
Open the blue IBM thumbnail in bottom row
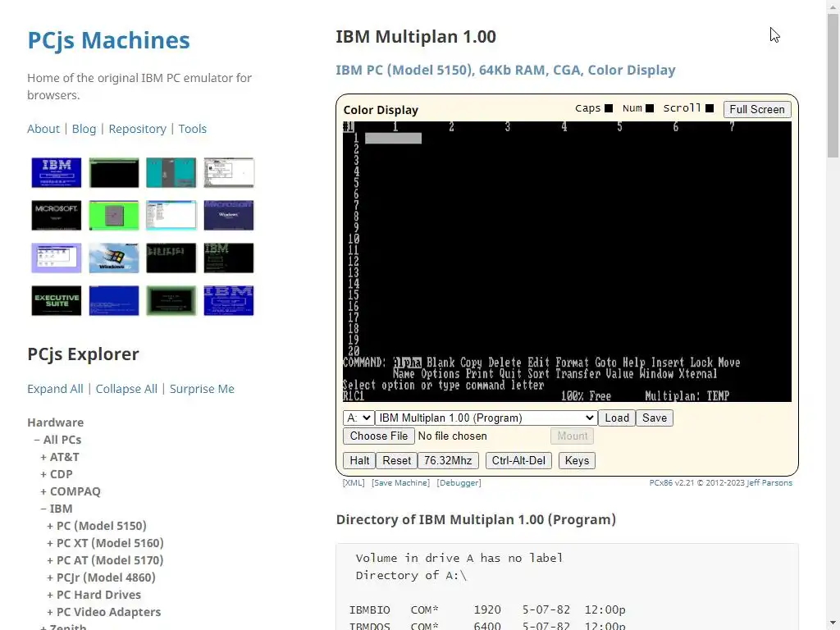tap(229, 301)
